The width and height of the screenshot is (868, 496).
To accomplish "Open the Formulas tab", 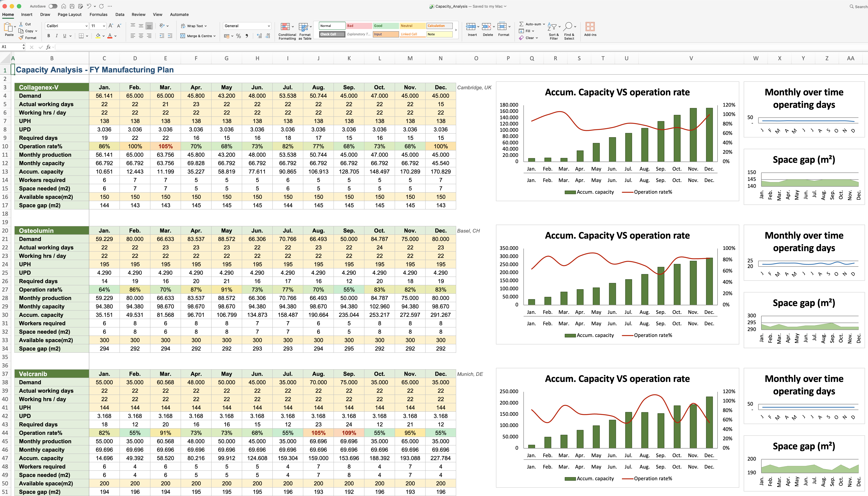I will (x=98, y=14).
